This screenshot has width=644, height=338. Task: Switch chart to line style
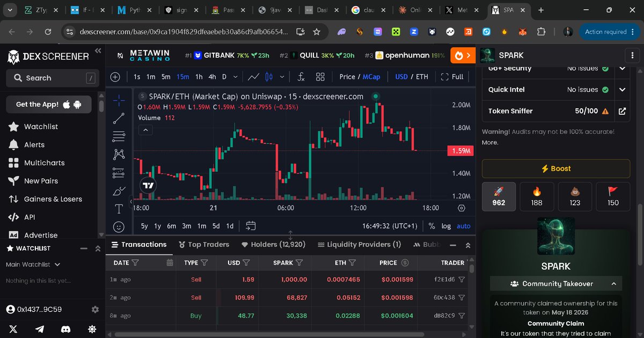[x=253, y=77]
